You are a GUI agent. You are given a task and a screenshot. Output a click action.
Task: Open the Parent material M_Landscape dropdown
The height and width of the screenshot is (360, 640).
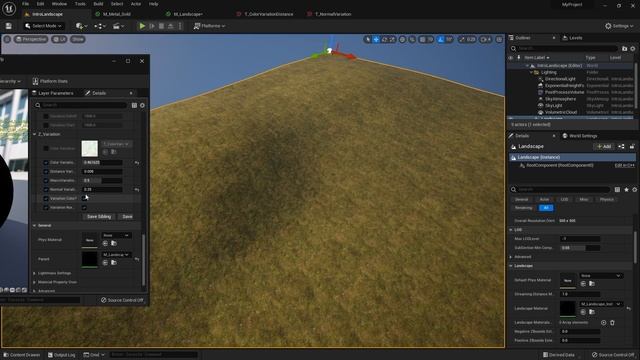tap(117, 255)
